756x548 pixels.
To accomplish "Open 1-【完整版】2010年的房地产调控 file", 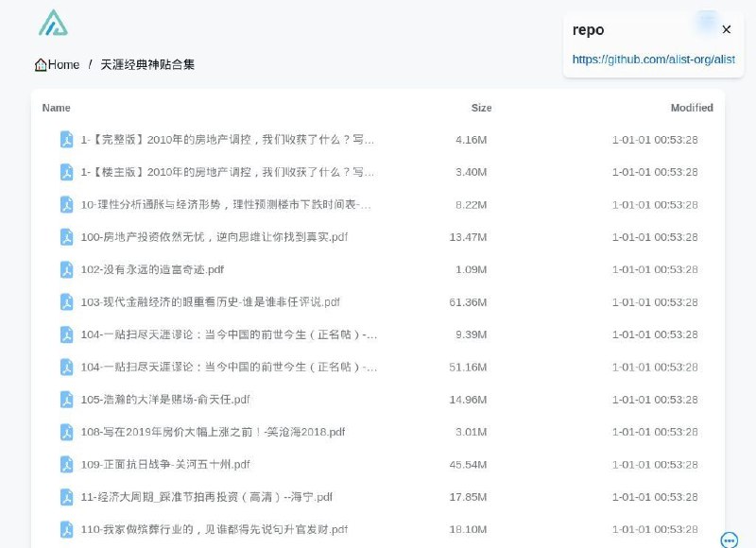I will 227,140.
